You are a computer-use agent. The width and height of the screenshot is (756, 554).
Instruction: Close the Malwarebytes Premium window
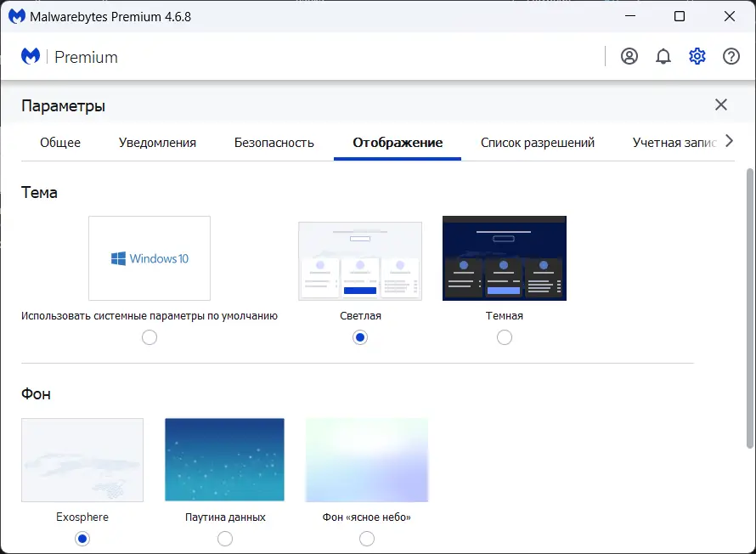coord(730,16)
